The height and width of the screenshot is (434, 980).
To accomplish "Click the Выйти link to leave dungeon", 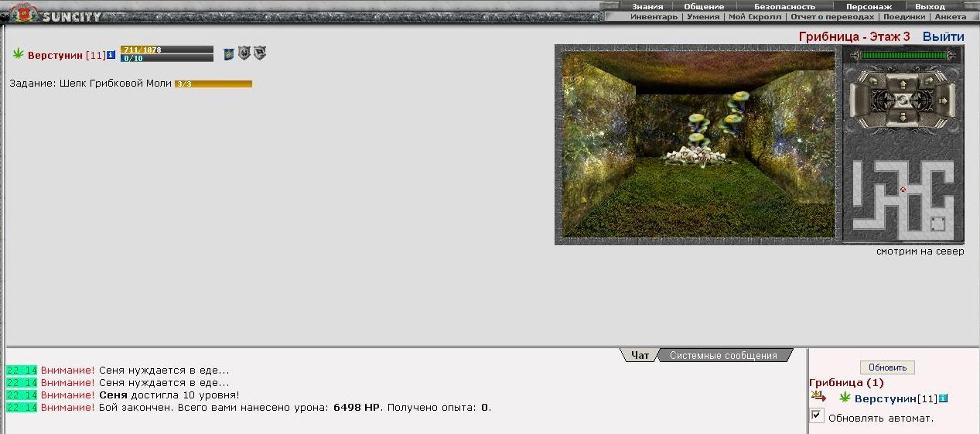I will click(x=943, y=36).
